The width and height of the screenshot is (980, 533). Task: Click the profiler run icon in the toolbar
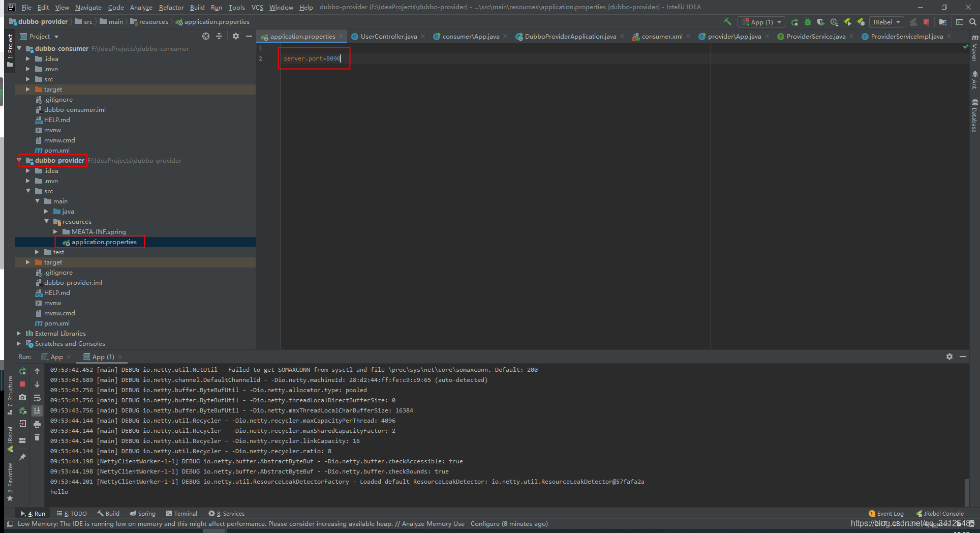[x=834, y=22]
